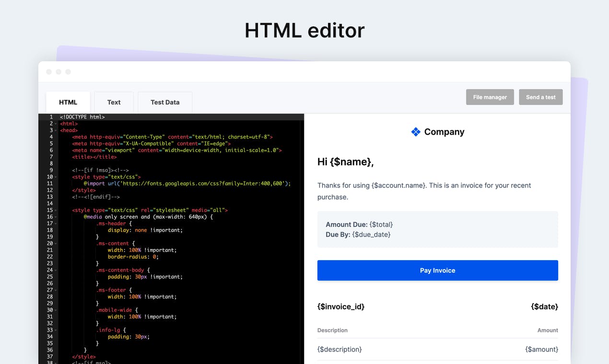Click line number 8 in the gutter
This screenshot has height=364, width=609.
pyautogui.click(x=50, y=163)
